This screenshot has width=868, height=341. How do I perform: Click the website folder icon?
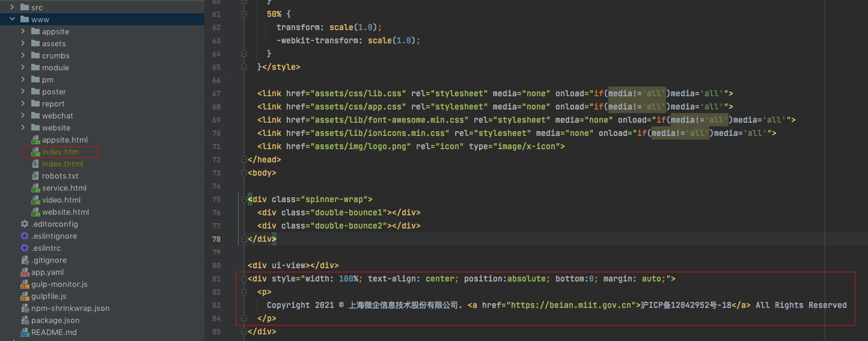(35, 127)
